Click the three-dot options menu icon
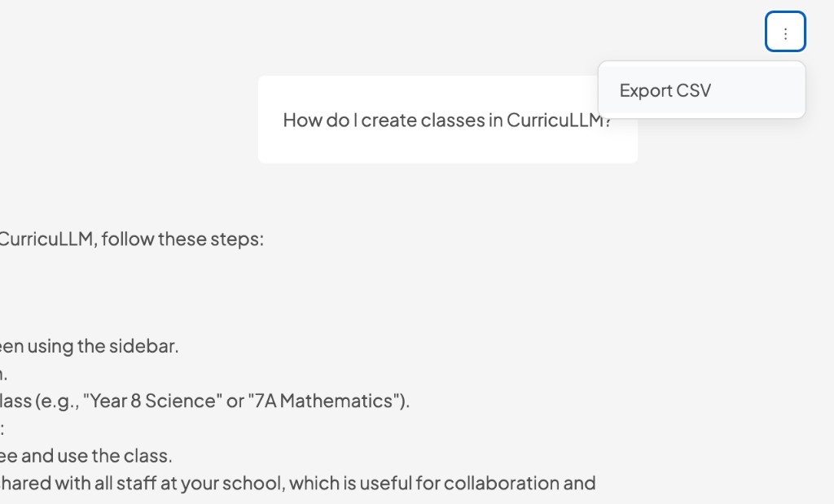Screen dimensions: 834x504 pos(785,33)
